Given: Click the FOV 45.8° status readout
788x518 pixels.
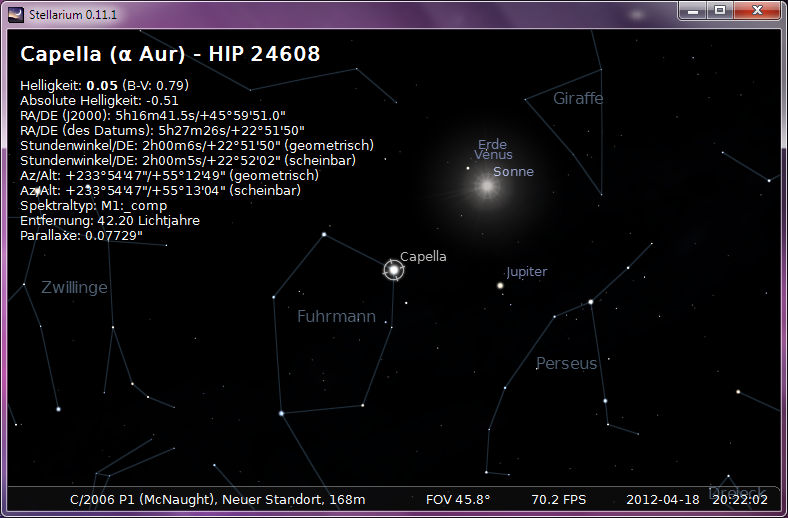Looking at the screenshot, I should [x=458, y=499].
